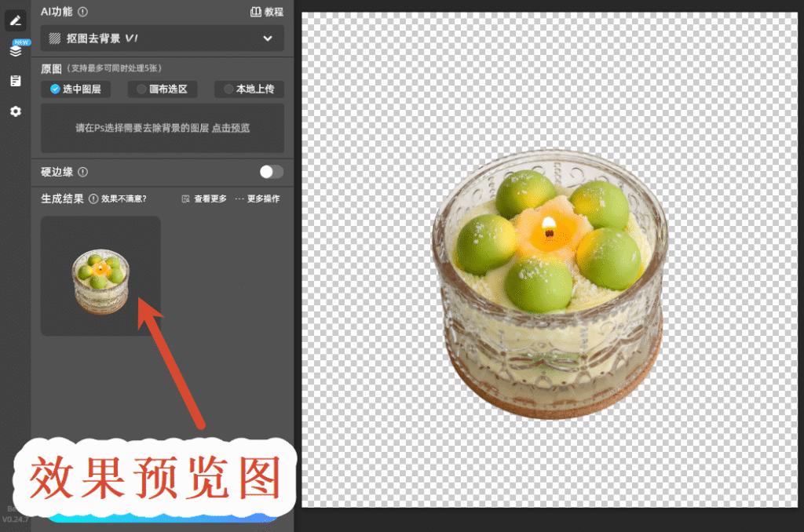Open the 更多操作 menu
The height and width of the screenshot is (532, 804).
pos(258,199)
